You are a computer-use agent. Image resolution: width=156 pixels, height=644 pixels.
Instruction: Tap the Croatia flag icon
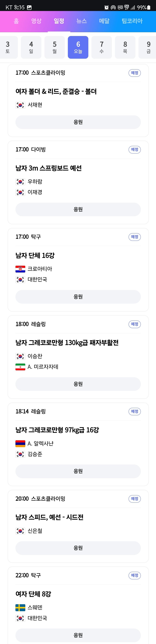pyautogui.click(x=20, y=269)
